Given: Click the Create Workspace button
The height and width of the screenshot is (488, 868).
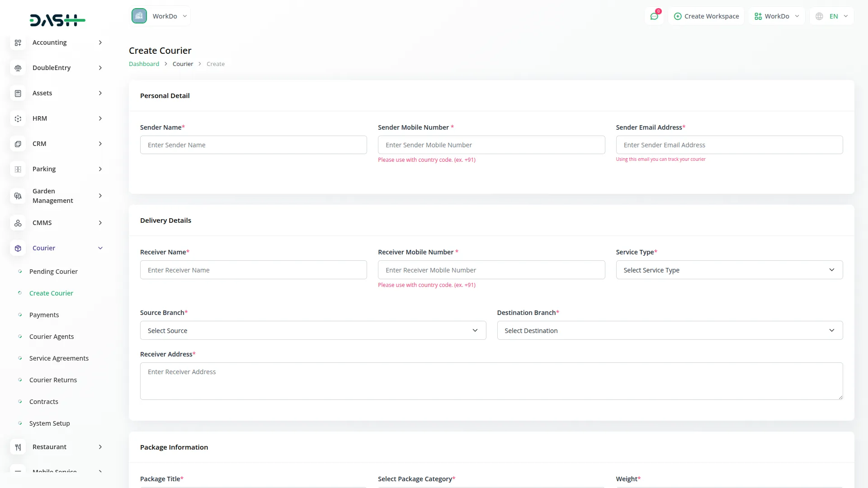Looking at the screenshot, I should (x=706, y=16).
